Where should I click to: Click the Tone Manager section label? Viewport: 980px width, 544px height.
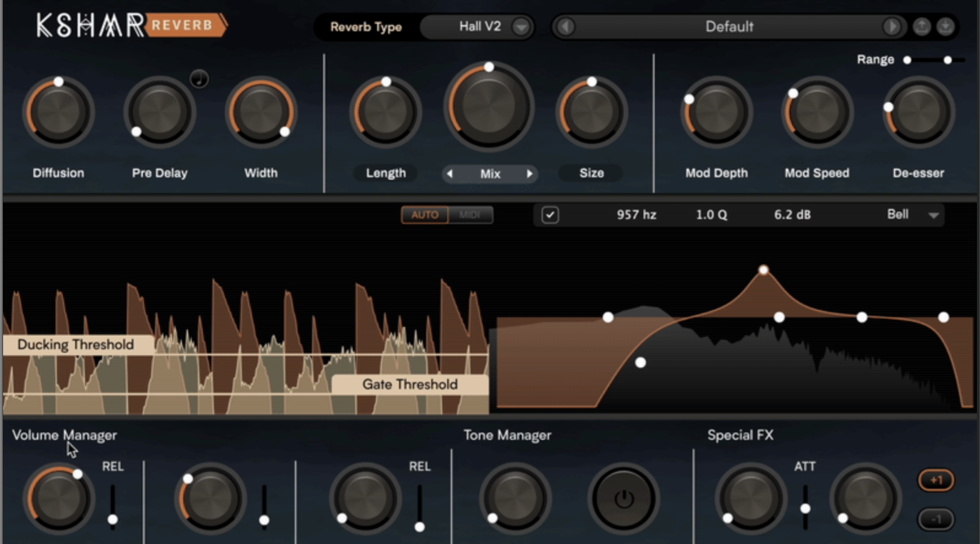507,435
